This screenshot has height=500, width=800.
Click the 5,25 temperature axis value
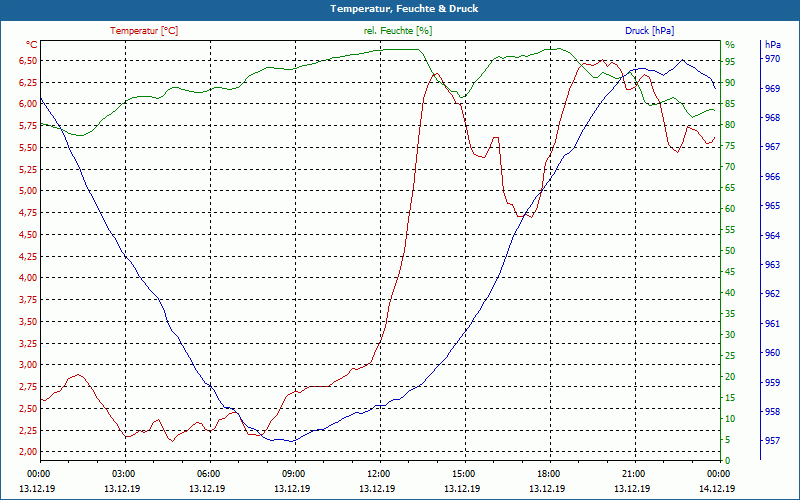tap(27, 169)
